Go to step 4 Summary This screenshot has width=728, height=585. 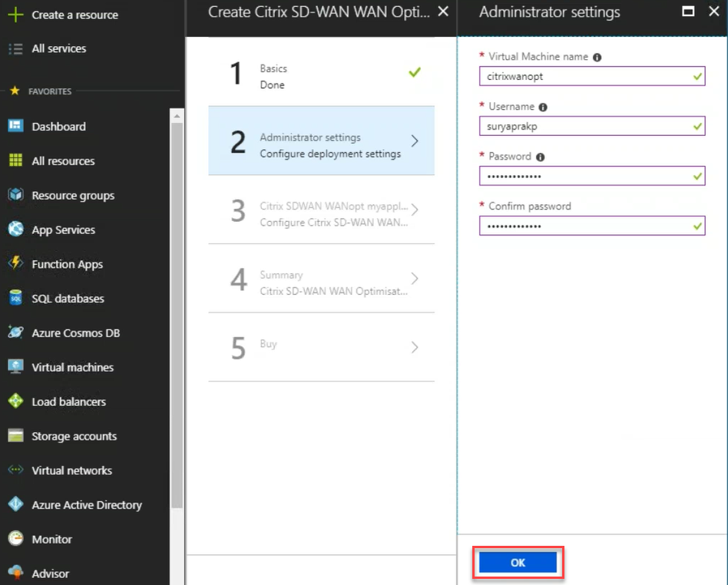pos(321,278)
